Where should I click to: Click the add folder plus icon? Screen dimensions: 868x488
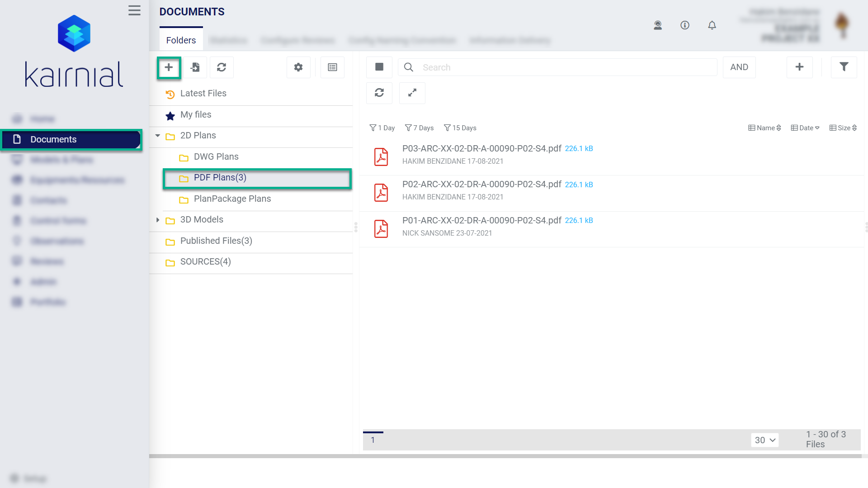pyautogui.click(x=169, y=67)
